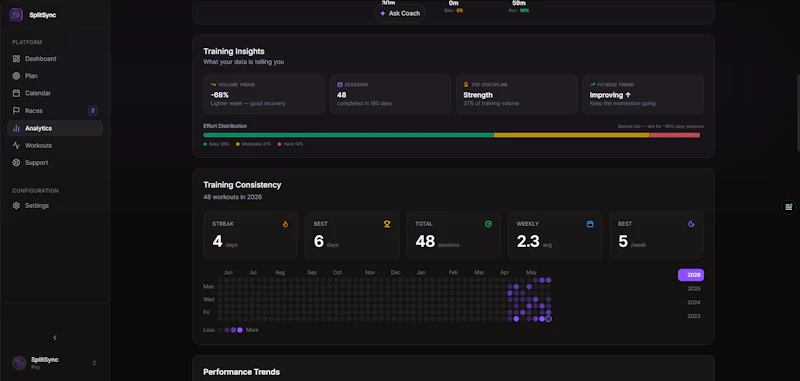Click the Volume Trend down-arrow icon
Image resolution: width=800 pixels, height=381 pixels.
(x=213, y=85)
